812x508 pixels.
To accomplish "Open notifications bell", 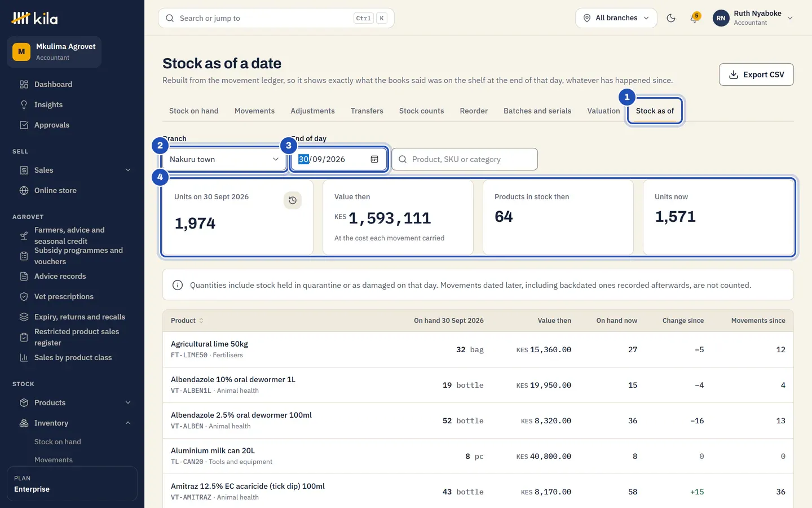I will coord(695,18).
